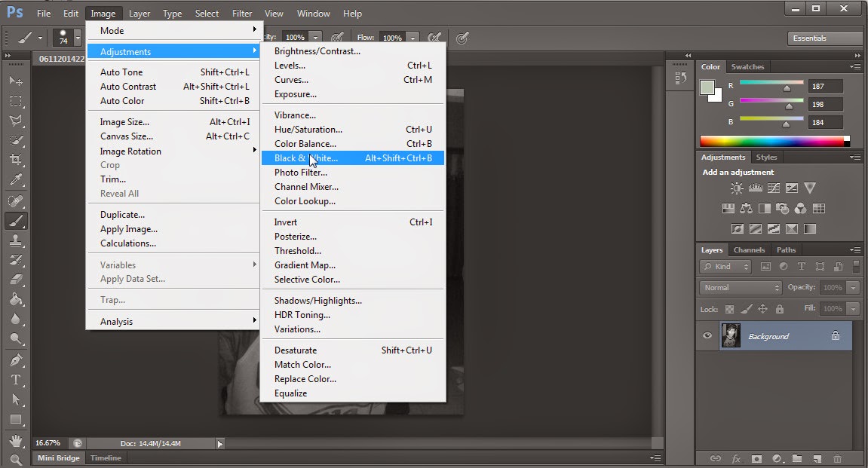Select the Horizontal Type tool
This screenshot has width=868, height=468.
16,380
